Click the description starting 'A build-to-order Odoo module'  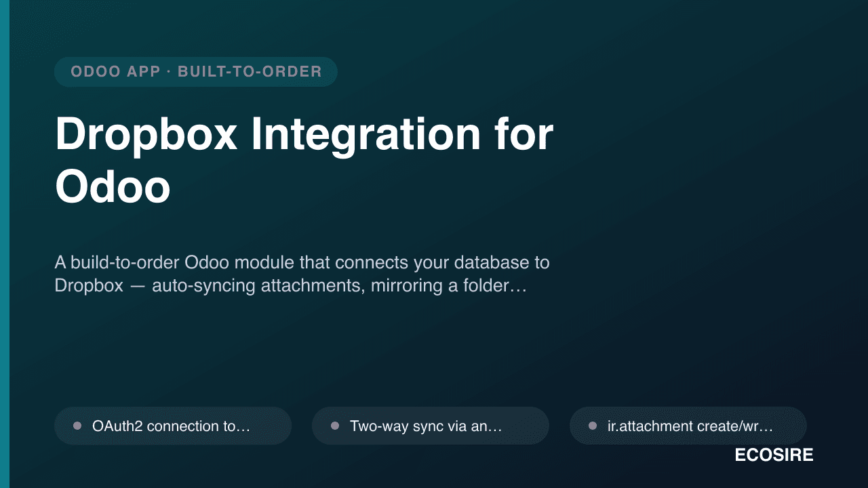coord(302,274)
